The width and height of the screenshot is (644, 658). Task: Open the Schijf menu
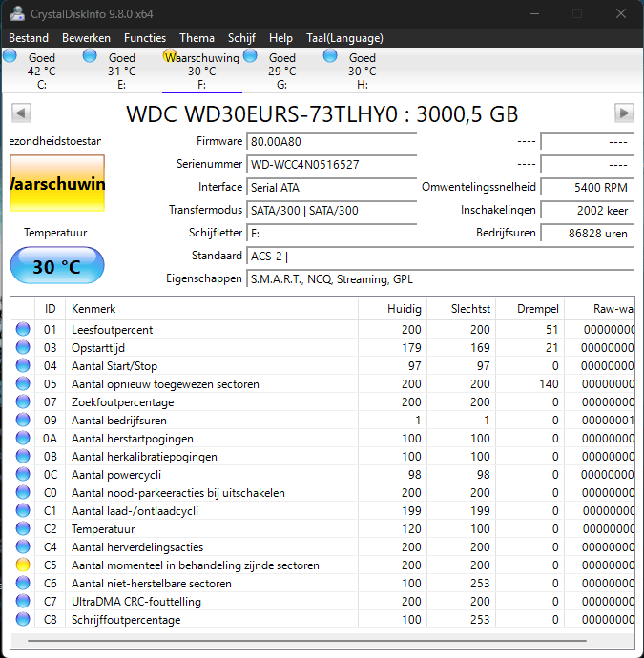(x=241, y=38)
